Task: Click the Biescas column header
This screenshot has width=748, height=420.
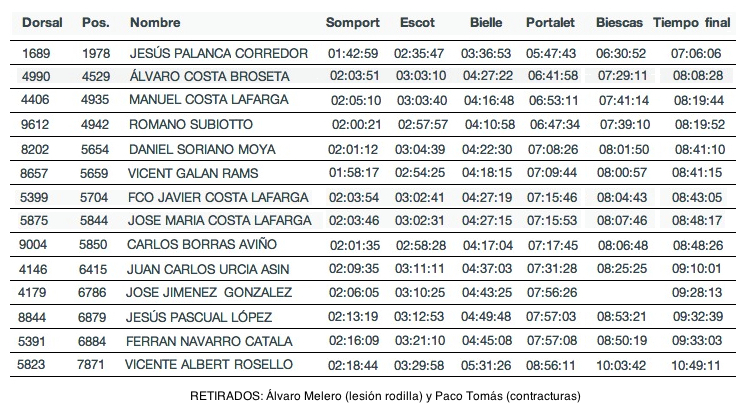Action: point(619,22)
